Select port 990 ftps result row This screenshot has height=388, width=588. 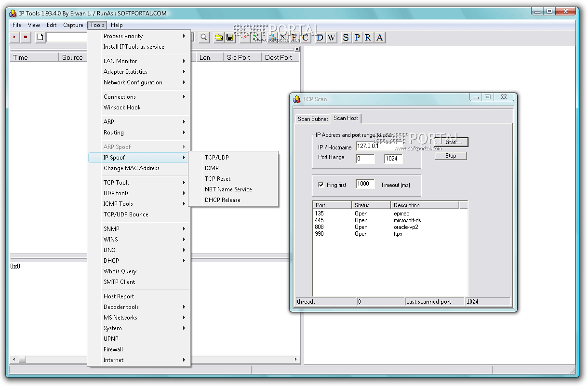[x=390, y=234]
